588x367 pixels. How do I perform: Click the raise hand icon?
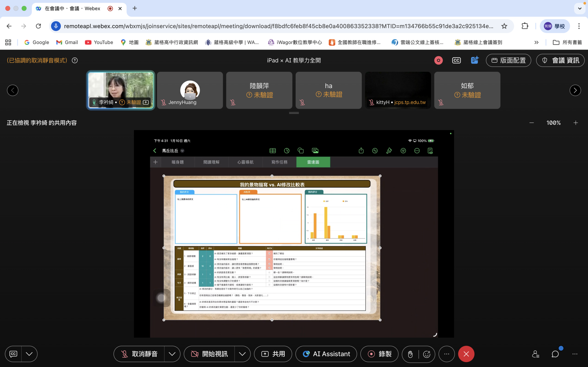tap(410, 354)
